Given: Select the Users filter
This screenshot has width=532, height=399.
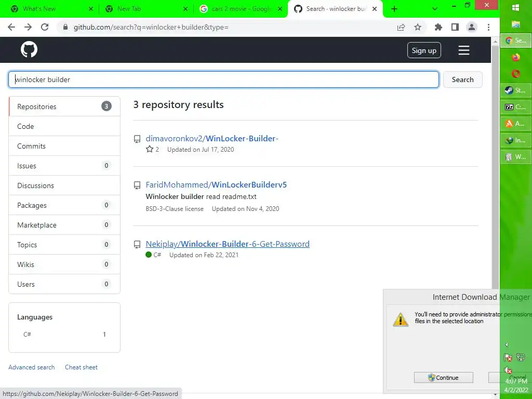Looking at the screenshot, I should tap(64, 284).
